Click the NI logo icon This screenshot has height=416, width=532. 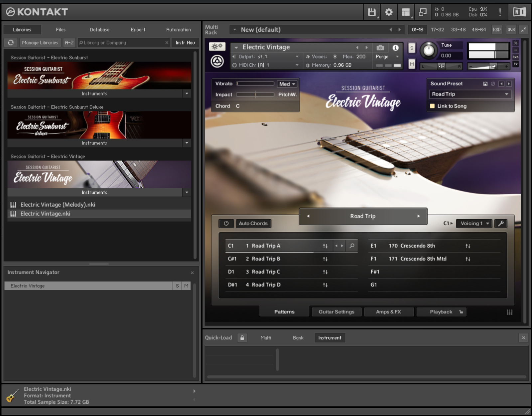click(x=519, y=12)
